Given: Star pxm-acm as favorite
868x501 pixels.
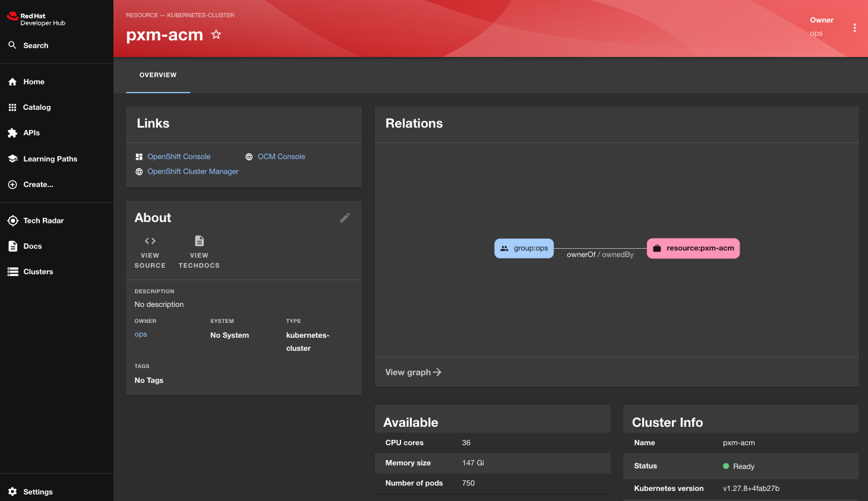Looking at the screenshot, I should pos(216,34).
